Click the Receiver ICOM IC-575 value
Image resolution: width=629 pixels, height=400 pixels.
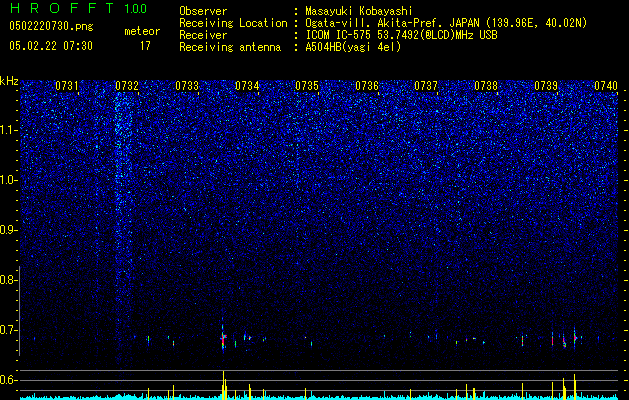401,35
